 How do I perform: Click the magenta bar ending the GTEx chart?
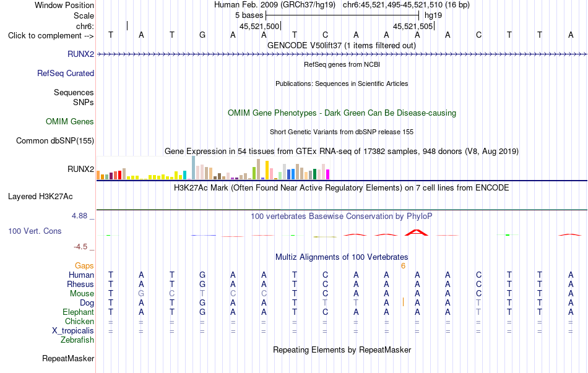(x=328, y=174)
